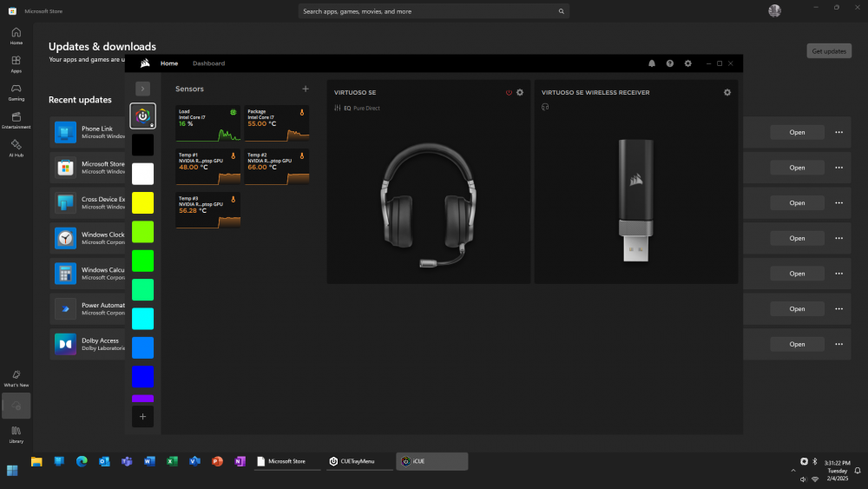
Task: Click the Corsair sails logo
Action: (145, 63)
